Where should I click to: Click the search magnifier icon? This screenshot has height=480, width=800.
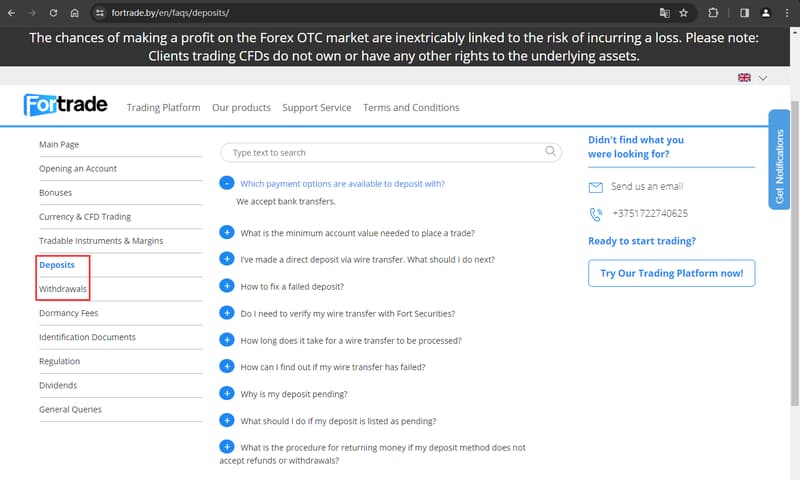551,152
